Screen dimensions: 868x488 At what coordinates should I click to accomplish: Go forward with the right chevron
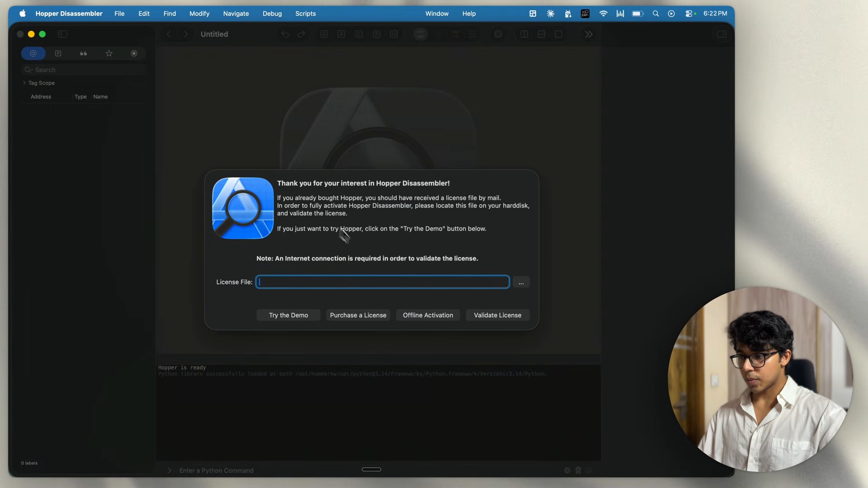click(x=186, y=34)
